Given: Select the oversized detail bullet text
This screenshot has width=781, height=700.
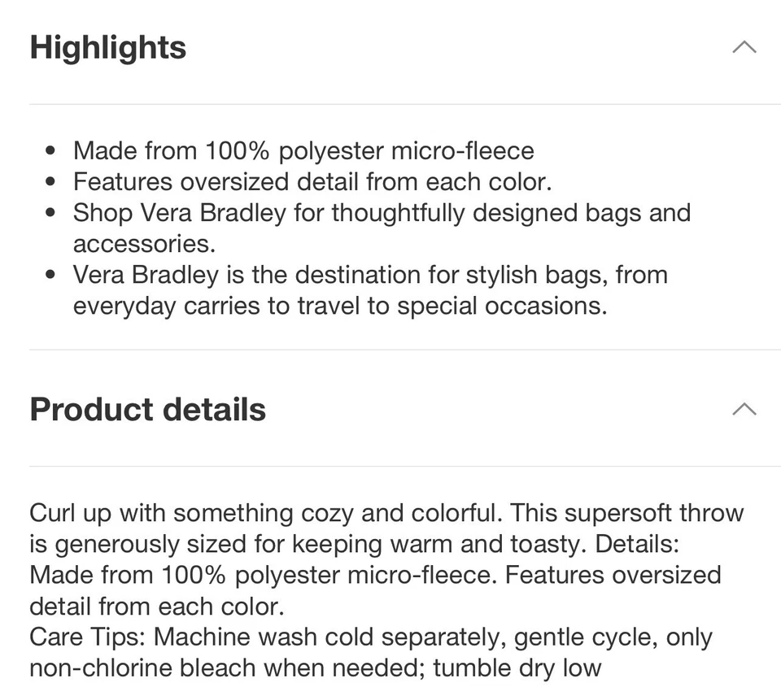Looking at the screenshot, I should pyautogui.click(x=312, y=182).
